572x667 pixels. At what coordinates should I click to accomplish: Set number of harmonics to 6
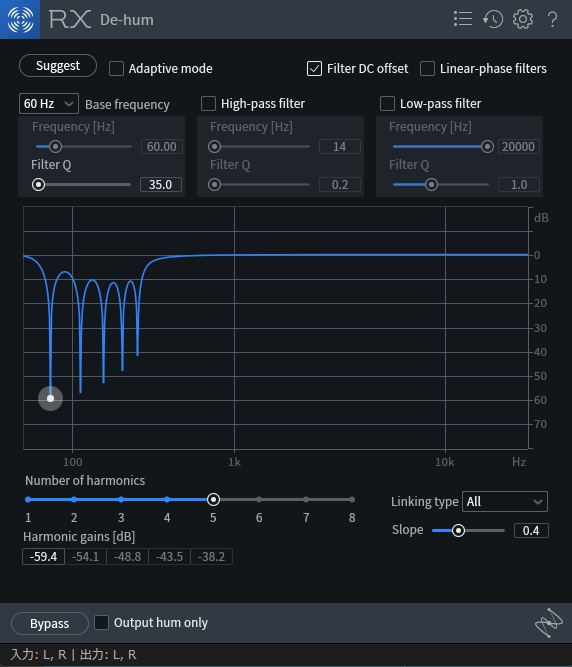tap(259, 499)
